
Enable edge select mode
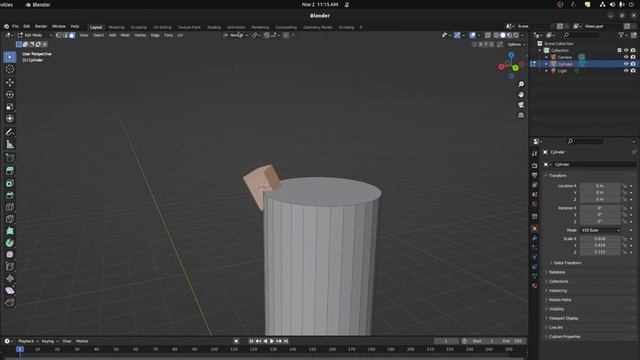(65, 36)
